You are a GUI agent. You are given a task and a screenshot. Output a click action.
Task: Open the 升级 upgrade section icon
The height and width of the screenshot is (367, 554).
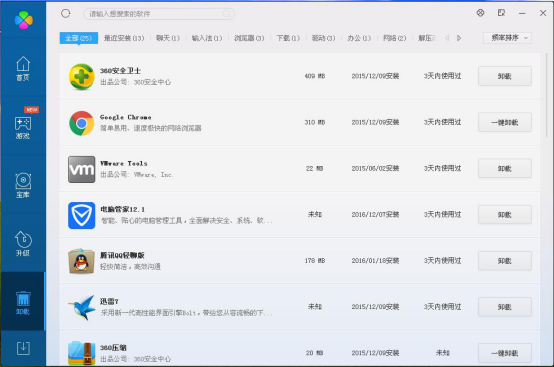pos(23,244)
